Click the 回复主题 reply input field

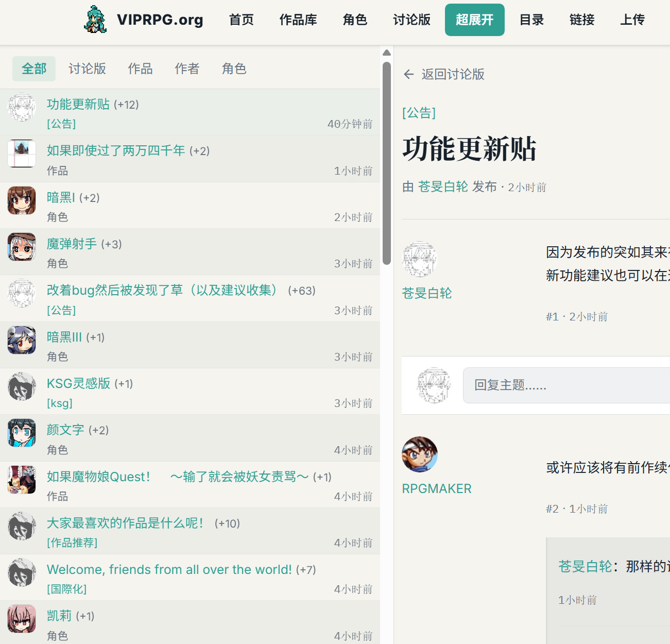coord(566,385)
